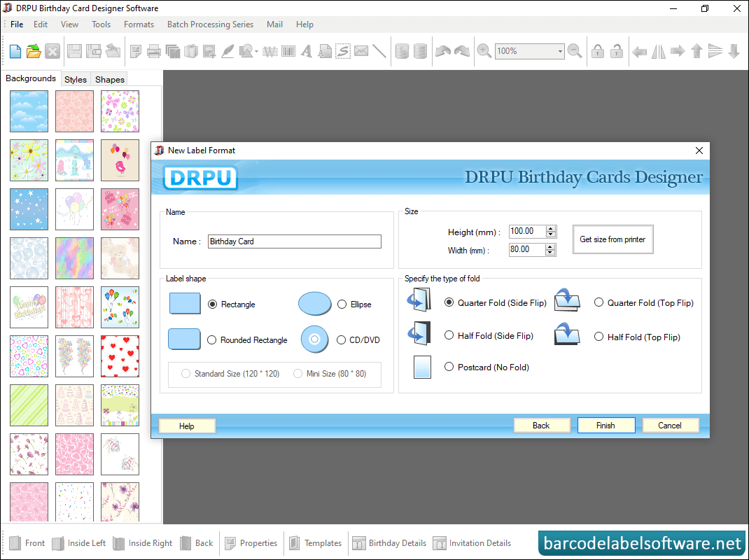This screenshot has height=560, width=749.
Task: Select the diagonal line drawing tool
Action: [379, 51]
